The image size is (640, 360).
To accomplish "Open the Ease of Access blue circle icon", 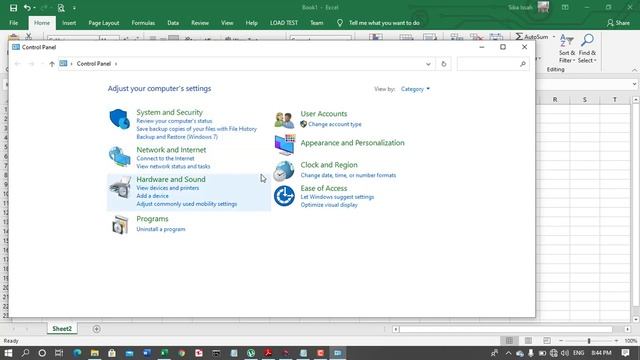I will tap(284, 196).
